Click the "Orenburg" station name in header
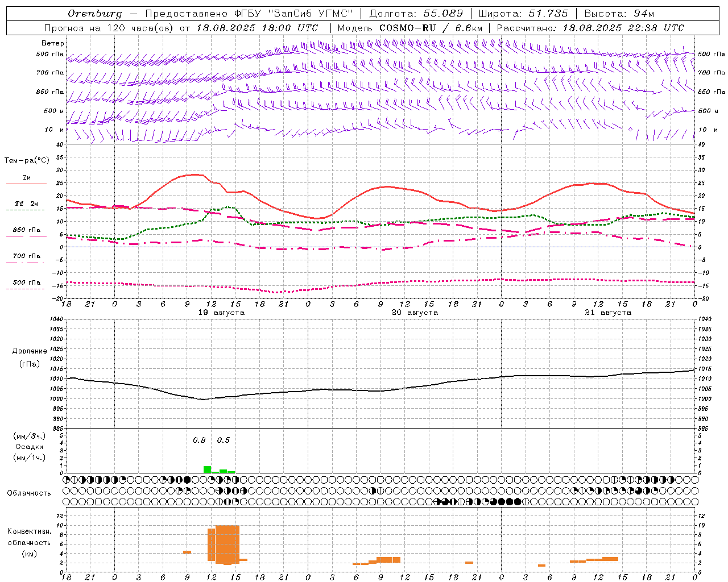This screenshot has width=728, height=582. (94, 14)
